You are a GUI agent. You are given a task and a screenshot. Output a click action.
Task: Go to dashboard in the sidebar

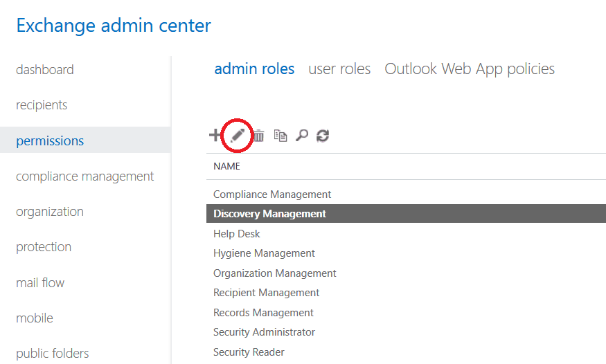pos(45,70)
